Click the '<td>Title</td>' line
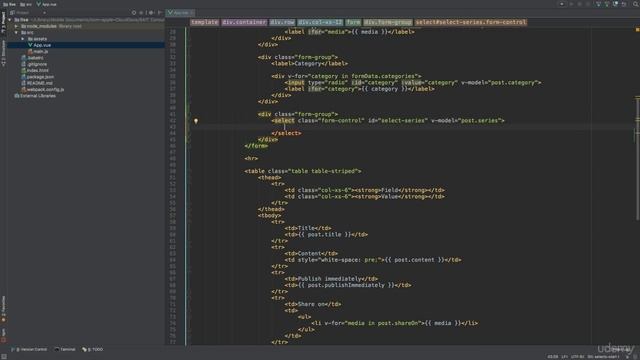Screen dimensions: 640x360 pos(308,228)
